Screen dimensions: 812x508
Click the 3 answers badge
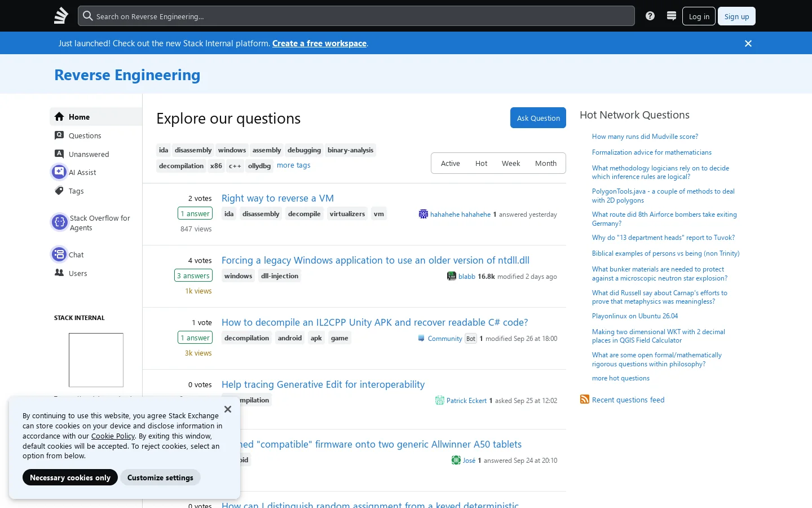click(x=193, y=275)
